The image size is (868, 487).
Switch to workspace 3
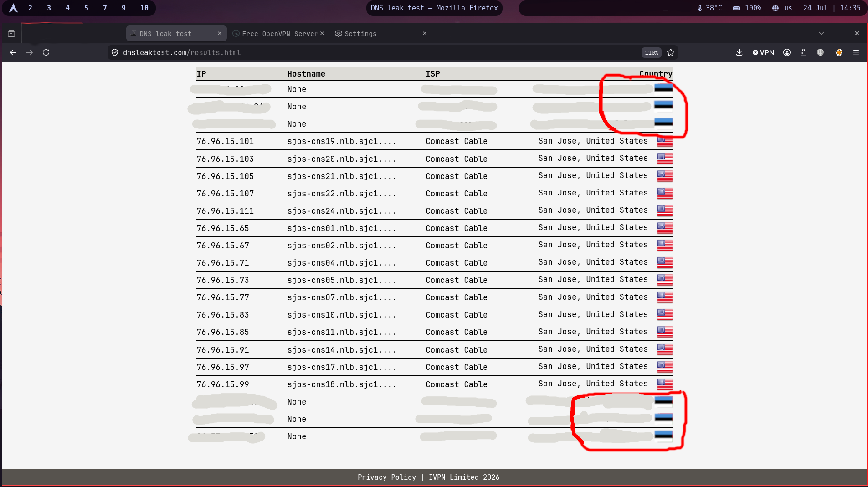(x=49, y=8)
